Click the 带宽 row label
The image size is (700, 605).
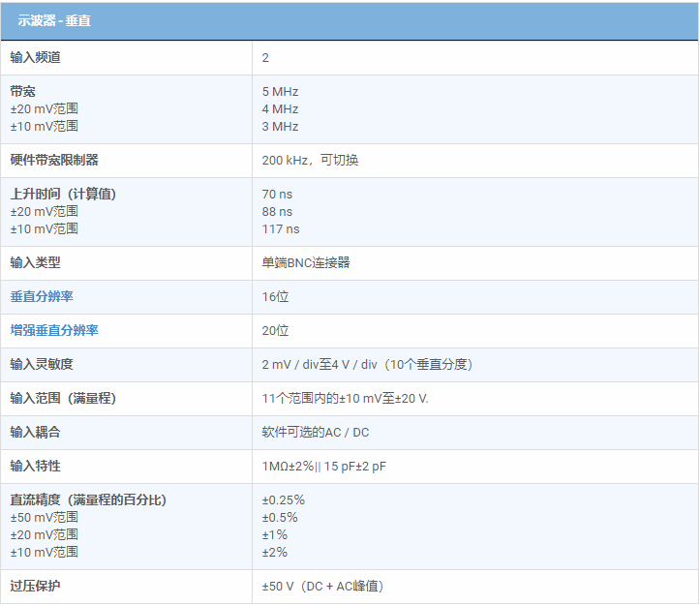click(x=23, y=91)
